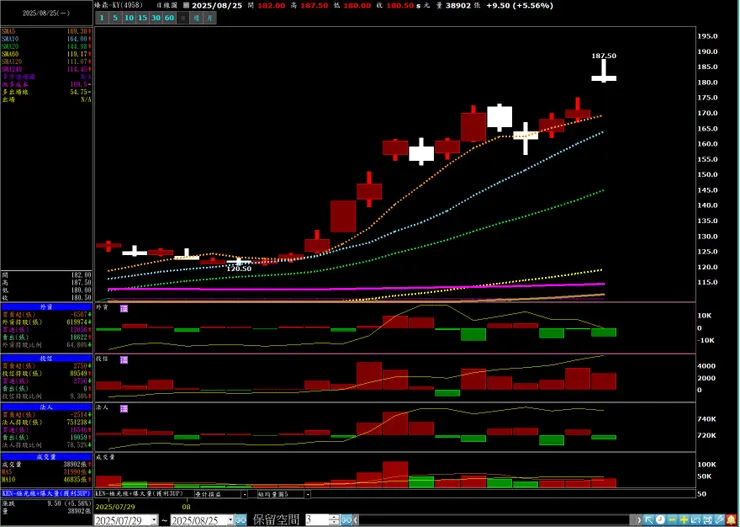Click the 38902 volume value in header

pos(459,6)
